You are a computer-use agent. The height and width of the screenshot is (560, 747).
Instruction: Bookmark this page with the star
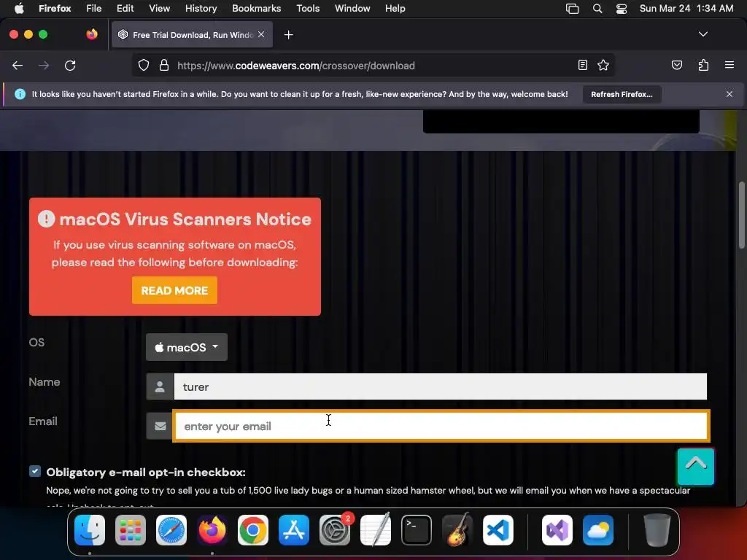[x=603, y=65]
